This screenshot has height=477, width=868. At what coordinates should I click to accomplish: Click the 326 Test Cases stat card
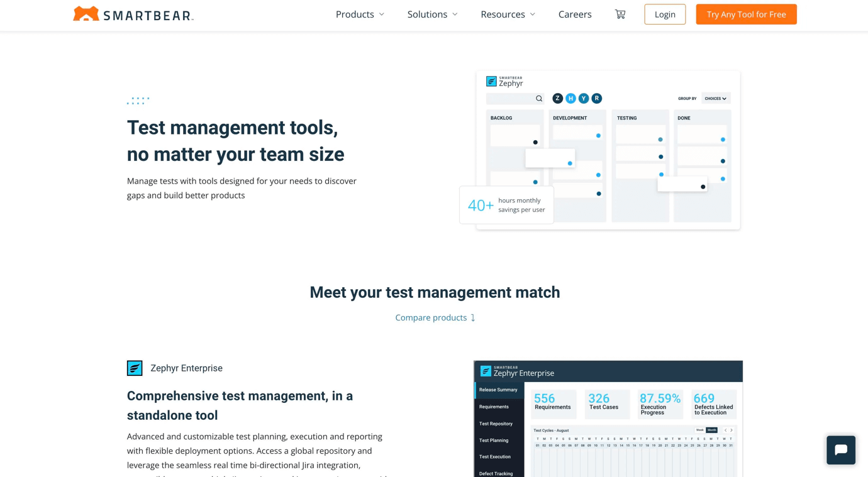[607, 404]
